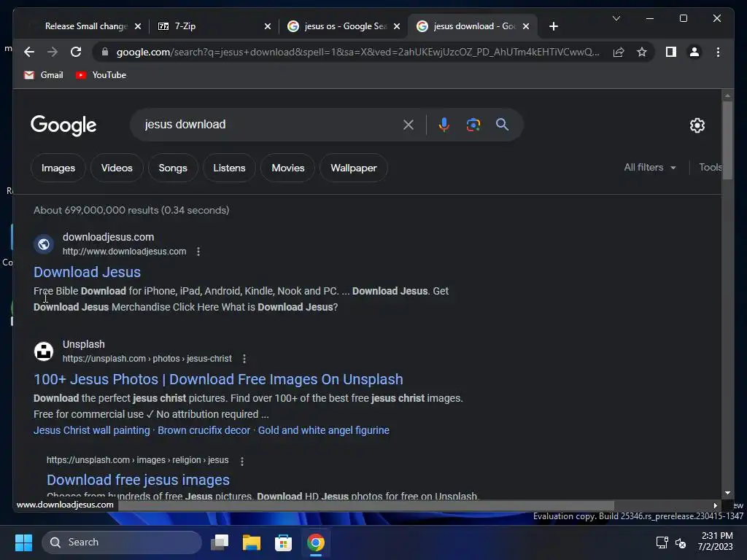The width and height of the screenshot is (747, 560).
Task: Open Download free jesus images link
Action: coord(138,480)
